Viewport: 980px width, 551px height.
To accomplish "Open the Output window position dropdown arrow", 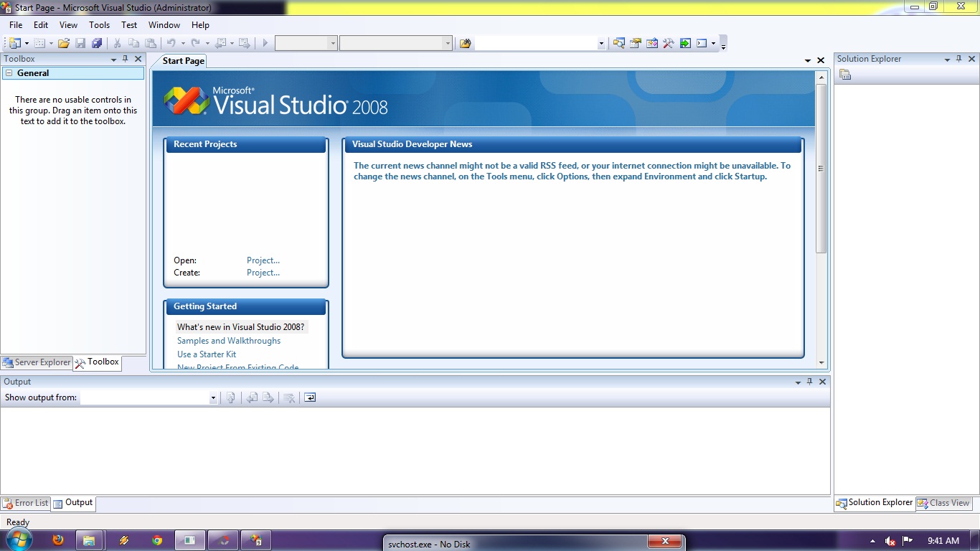I will pos(798,382).
